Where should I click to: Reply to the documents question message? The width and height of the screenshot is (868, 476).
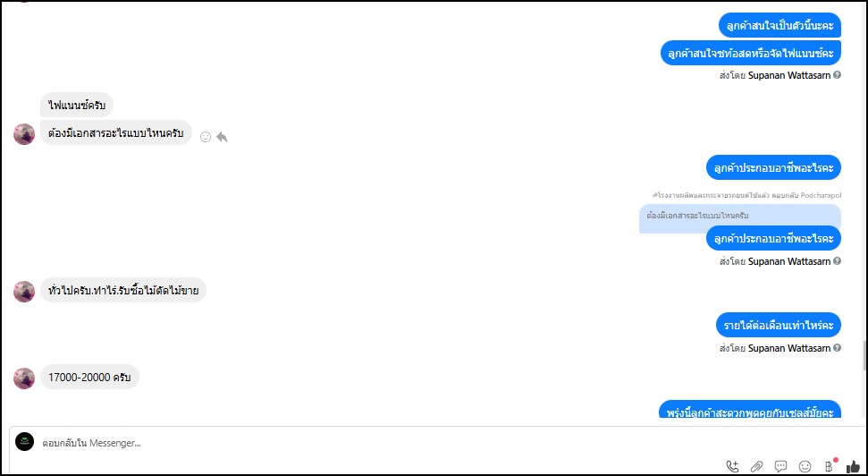[x=222, y=137]
